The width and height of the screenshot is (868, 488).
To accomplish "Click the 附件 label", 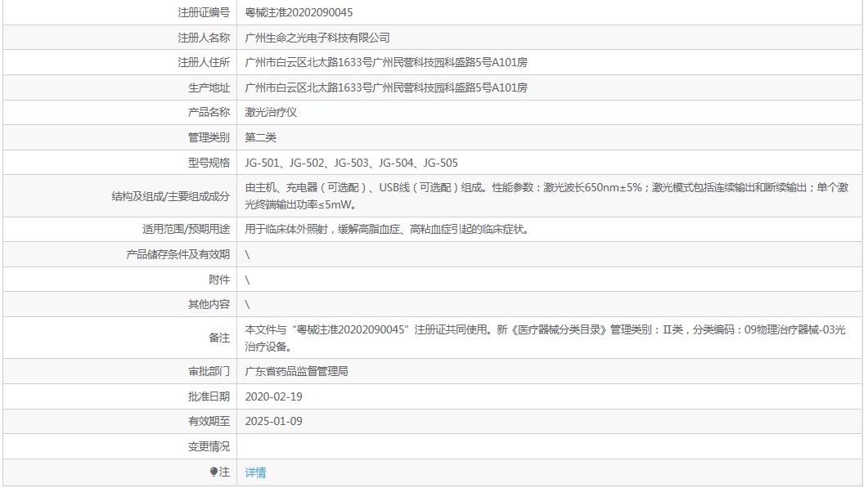I will [x=219, y=280].
